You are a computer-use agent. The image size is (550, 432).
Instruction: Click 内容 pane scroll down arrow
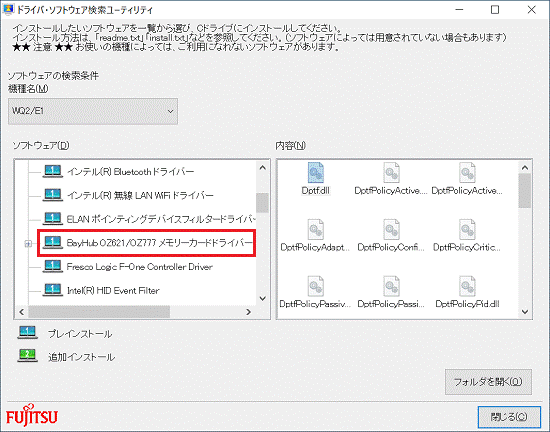525,311
